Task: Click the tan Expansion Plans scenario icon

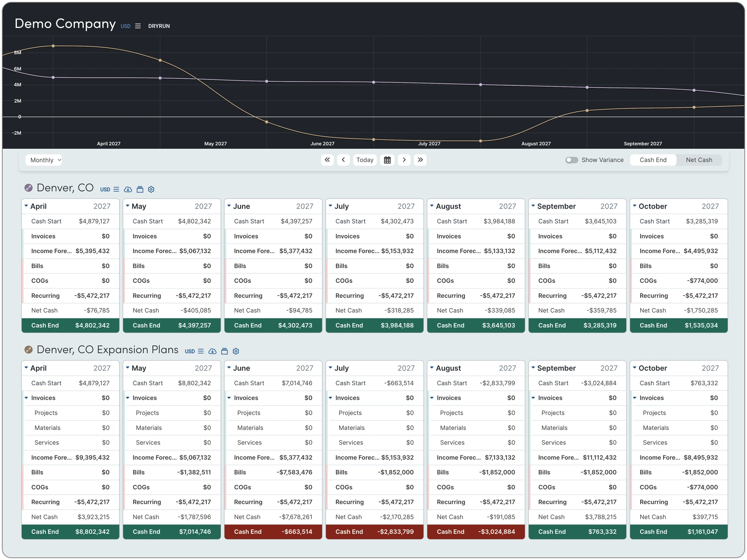Action: (28, 349)
